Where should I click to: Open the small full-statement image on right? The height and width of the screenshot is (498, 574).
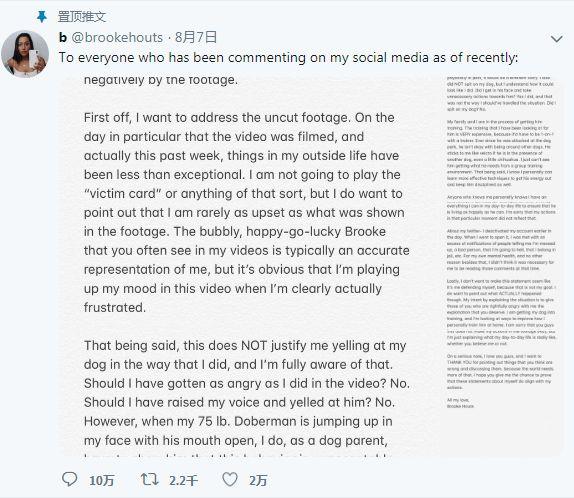click(x=500, y=267)
